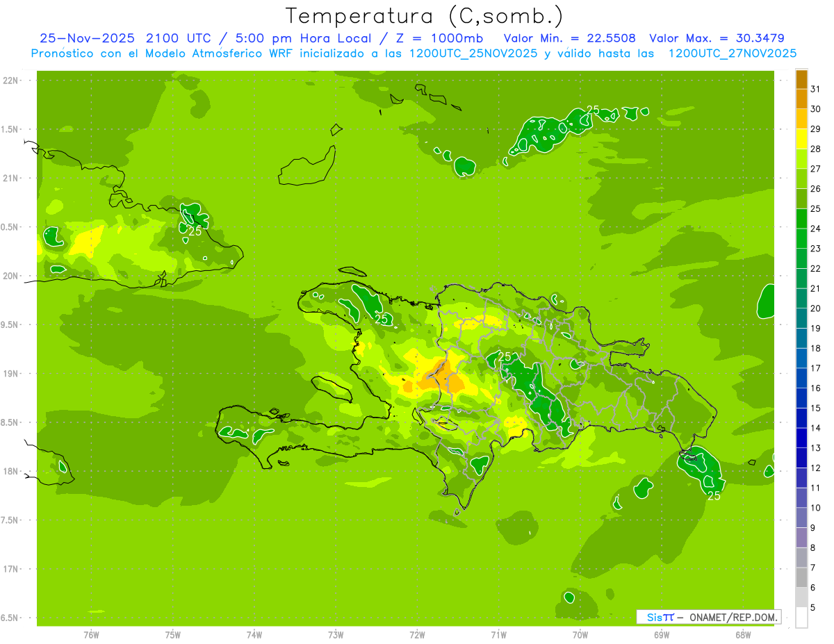Screen dimensions: 834x644
Task: Select the "Valor Min. = 22.5508" readout
Action: [569, 38]
